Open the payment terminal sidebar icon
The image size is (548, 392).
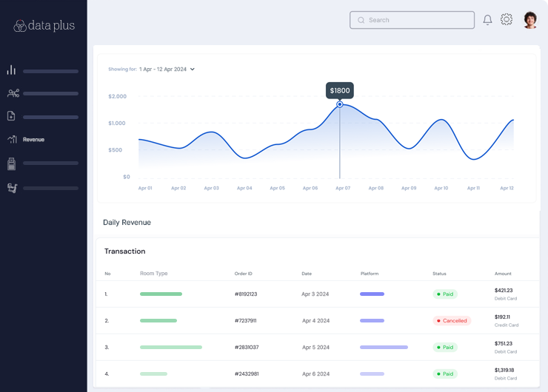[x=12, y=163]
